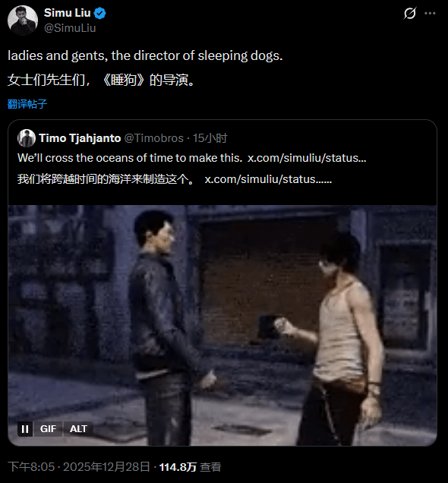Image resolution: width=448 pixels, height=483 pixels.
Task: Open the three-dot more options menu
Action: pos(430,13)
